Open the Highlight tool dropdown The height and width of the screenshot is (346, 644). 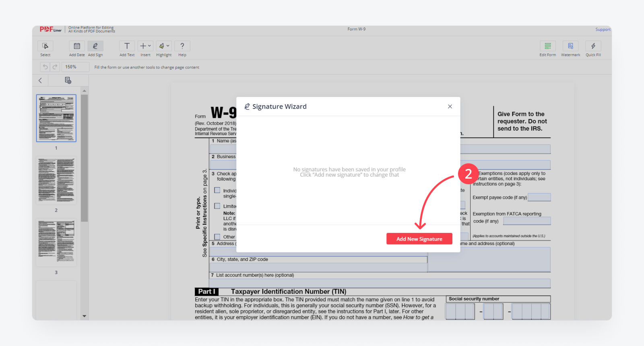pyautogui.click(x=164, y=46)
